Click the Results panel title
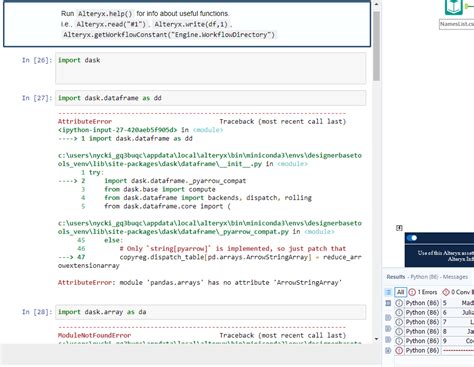Image resolution: width=474 pixels, height=367 pixels. coord(396,277)
